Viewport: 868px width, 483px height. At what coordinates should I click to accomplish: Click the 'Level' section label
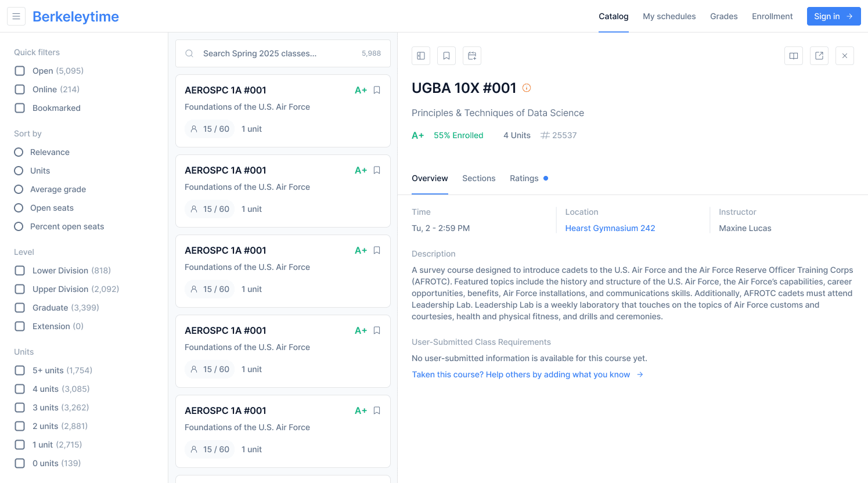point(24,252)
